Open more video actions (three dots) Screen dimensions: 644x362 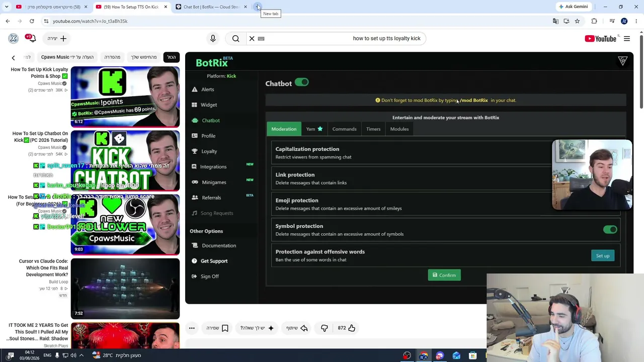point(192,328)
